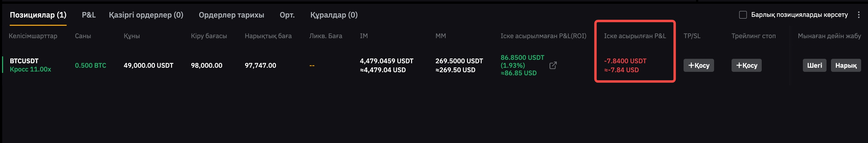Add a trailing stop with '+Қосу' button

pos(747,65)
